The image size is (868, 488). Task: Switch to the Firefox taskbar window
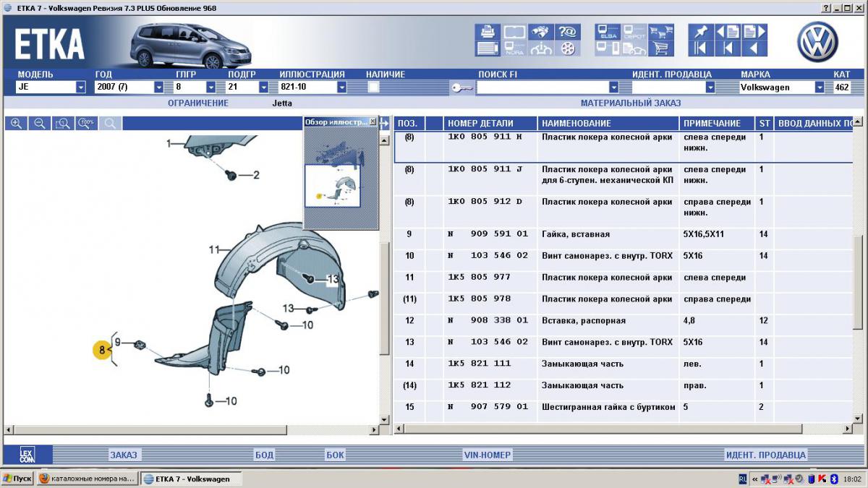tap(86, 479)
